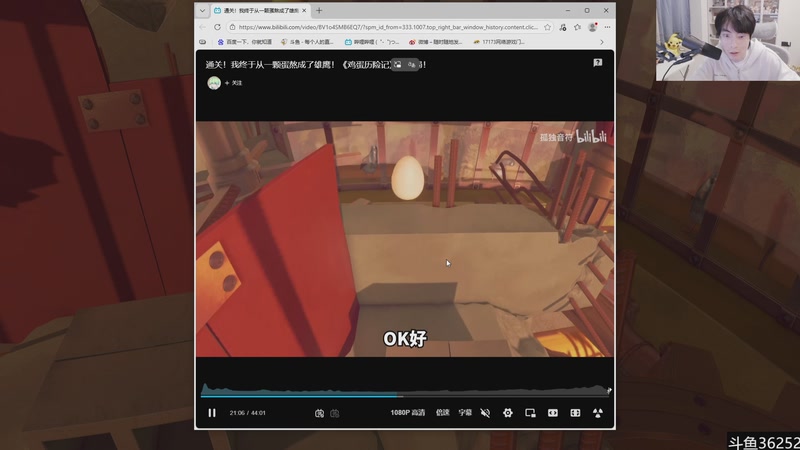The width and height of the screenshot is (800, 450).
Task: Click the picture icon in the title overlay
Action: click(397, 65)
